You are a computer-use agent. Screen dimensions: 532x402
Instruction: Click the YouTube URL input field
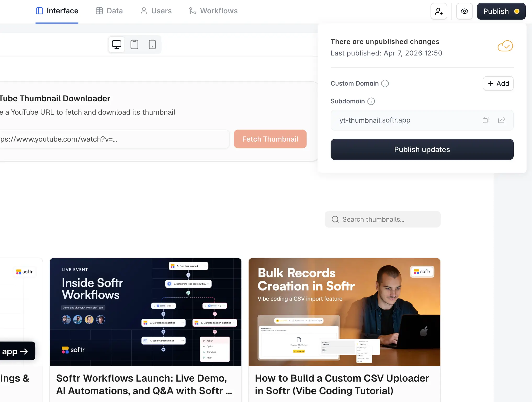point(114,139)
